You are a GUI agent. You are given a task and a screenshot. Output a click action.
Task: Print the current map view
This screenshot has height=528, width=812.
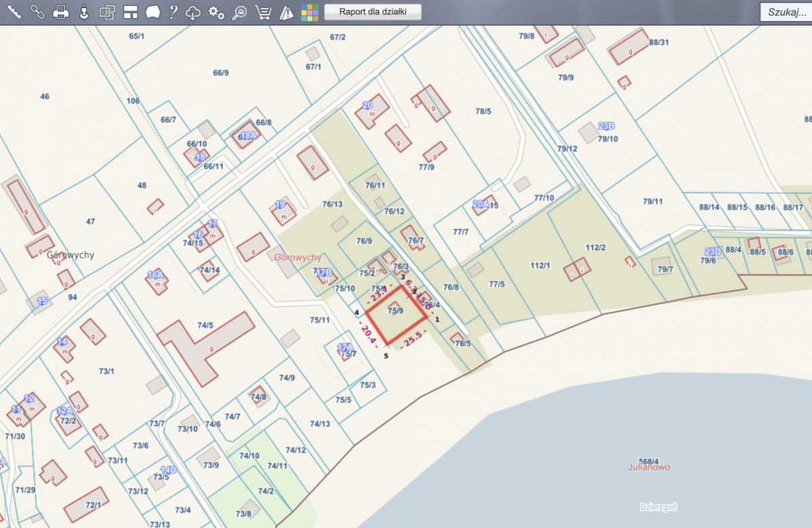[61, 11]
